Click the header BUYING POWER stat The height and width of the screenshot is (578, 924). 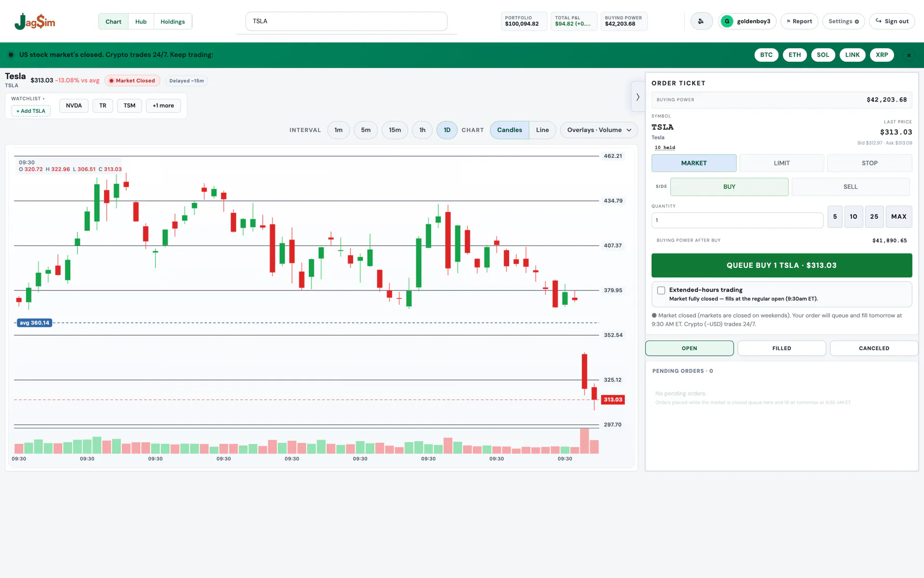click(624, 21)
